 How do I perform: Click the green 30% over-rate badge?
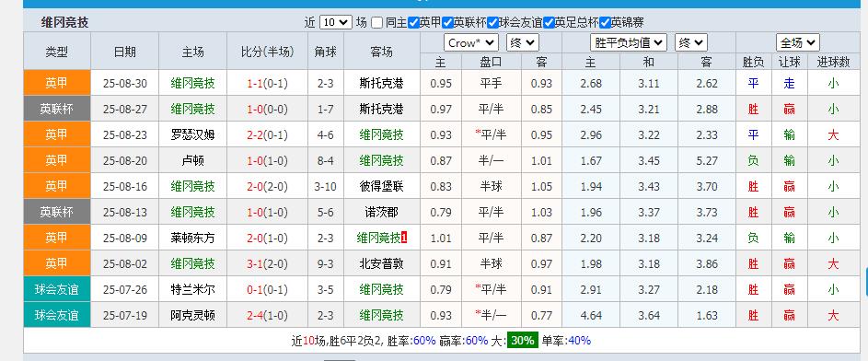523,341
